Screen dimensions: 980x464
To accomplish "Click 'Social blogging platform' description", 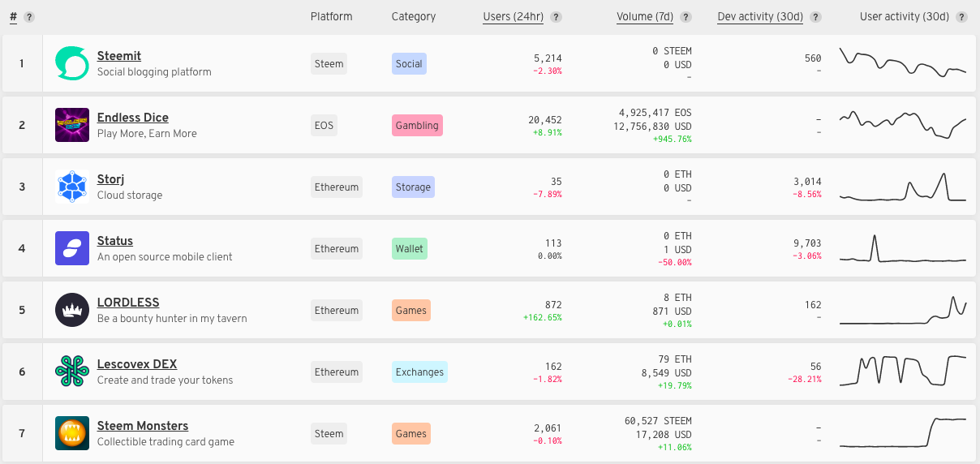I will (154, 72).
